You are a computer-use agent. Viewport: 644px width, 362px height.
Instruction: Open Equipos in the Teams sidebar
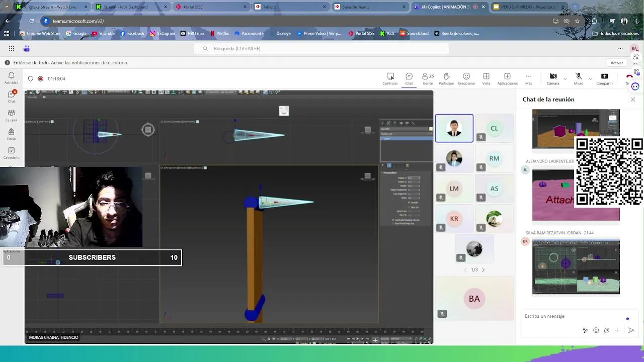click(x=11, y=116)
